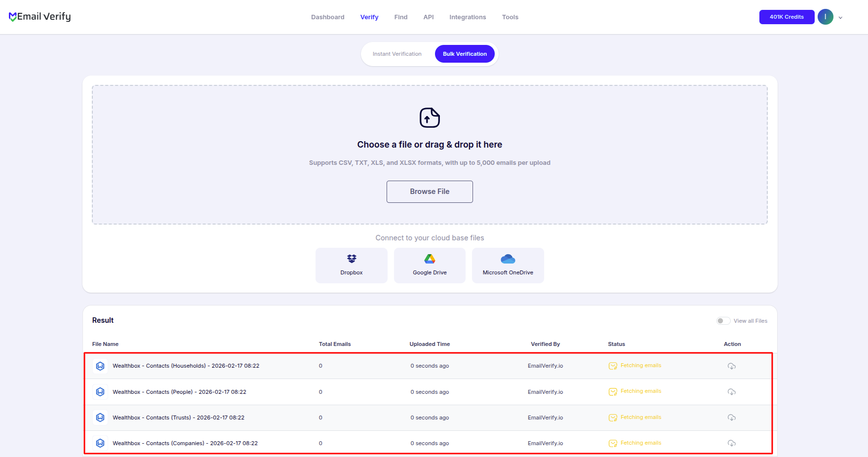Click fetching status icon in Companies row
Image resolution: width=868 pixels, height=457 pixels.
613,443
